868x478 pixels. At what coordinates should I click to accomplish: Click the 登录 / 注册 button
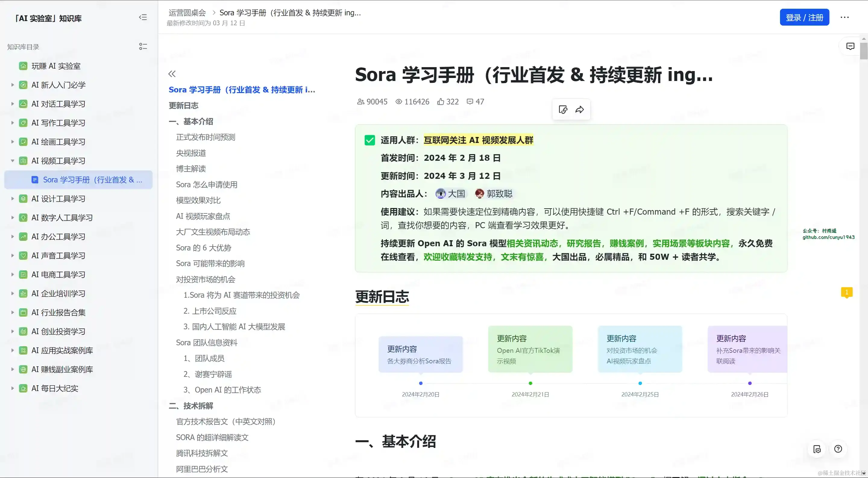pos(804,17)
